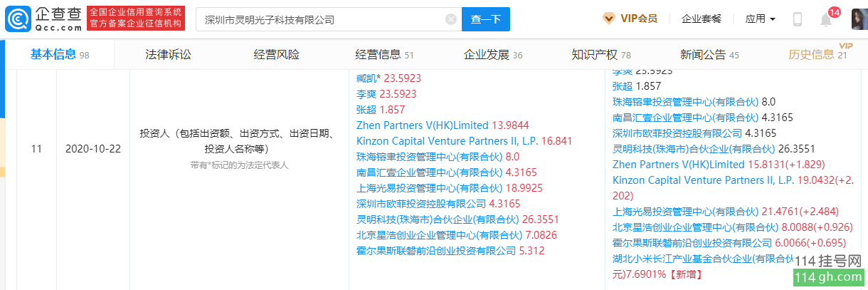Open 珠海镕聿投资管理中心 link in before column
Viewport: 868px width, 290px height.
click(429, 156)
